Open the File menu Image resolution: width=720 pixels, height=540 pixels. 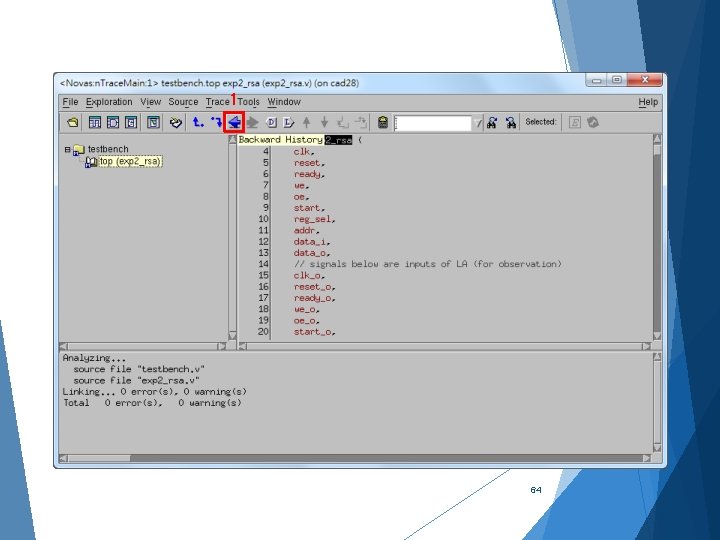click(70, 102)
